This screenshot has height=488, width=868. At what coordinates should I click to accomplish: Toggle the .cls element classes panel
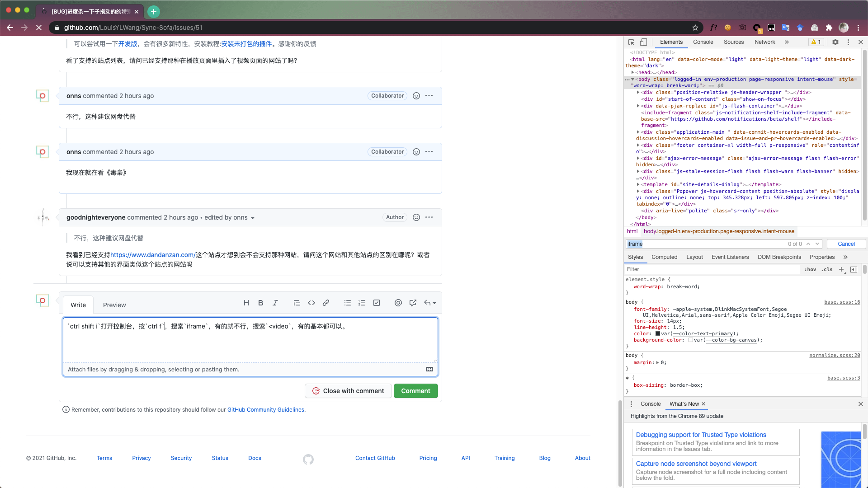click(x=827, y=269)
